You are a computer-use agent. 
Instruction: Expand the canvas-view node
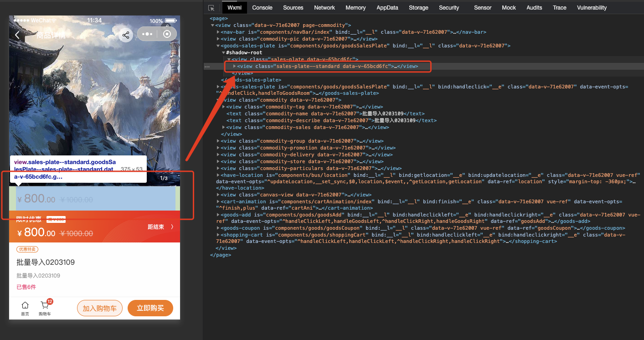218,195
